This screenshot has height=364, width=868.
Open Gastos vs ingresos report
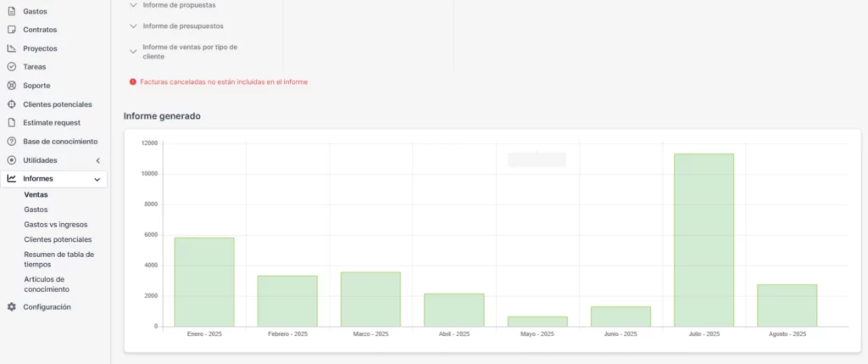[56, 225]
